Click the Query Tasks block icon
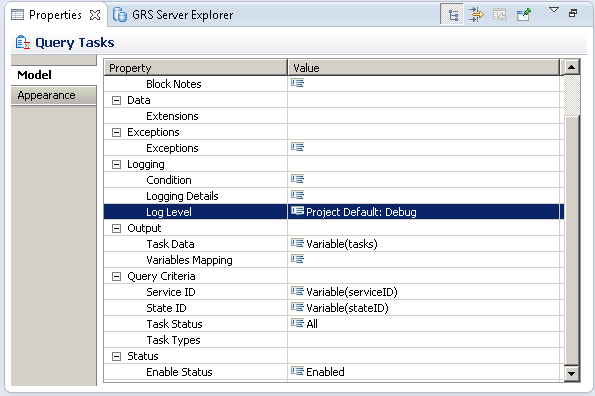This screenshot has width=595, height=396. click(22, 42)
